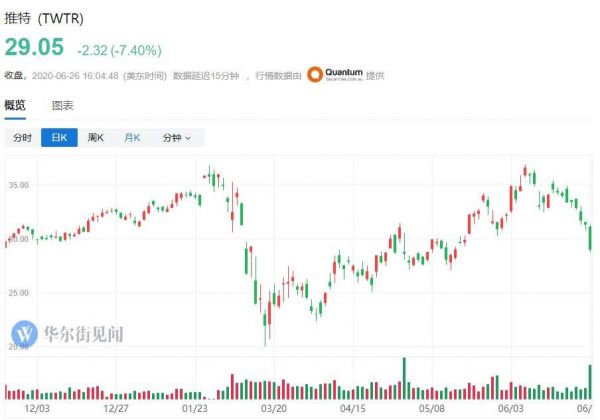Select the 日K chart period
This screenshot has height=420, width=600.
coord(58,138)
